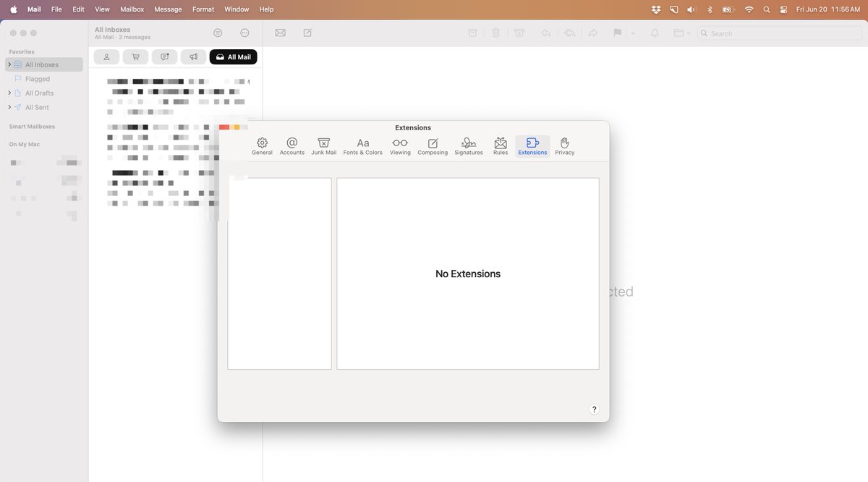Click the date and time clock
This screenshot has width=868, height=482.
point(827,9)
